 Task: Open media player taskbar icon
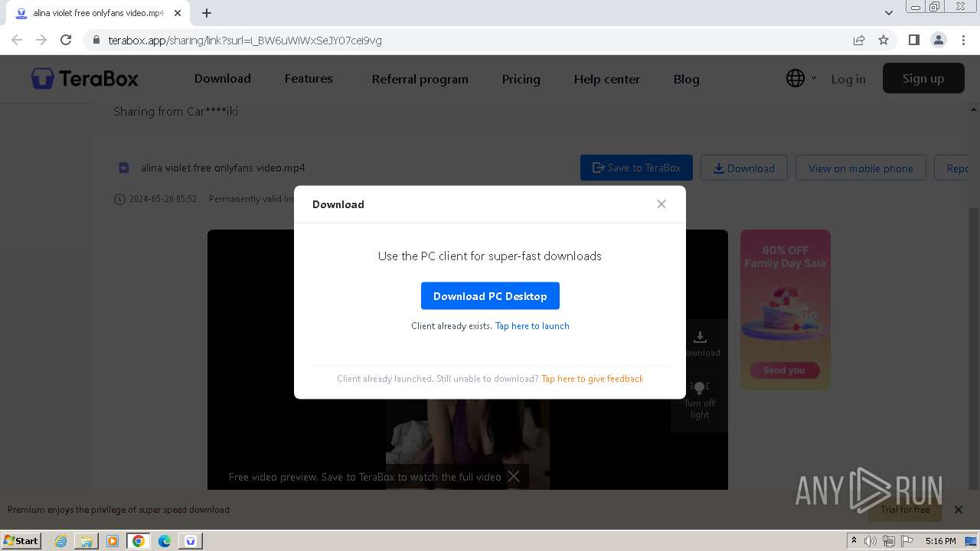[x=113, y=541]
